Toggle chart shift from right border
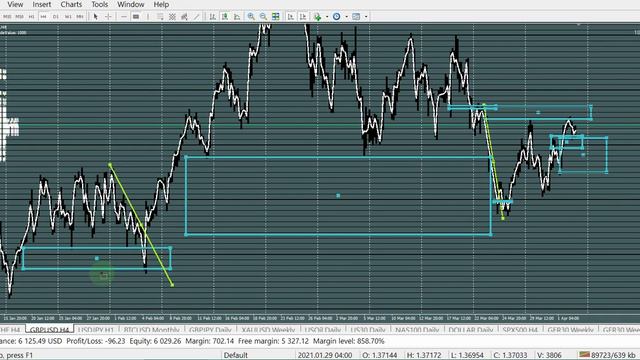 tap(303, 17)
